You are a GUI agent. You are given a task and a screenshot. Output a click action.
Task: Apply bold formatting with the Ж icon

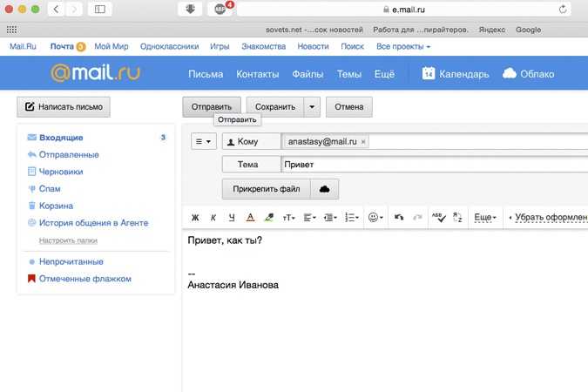pos(195,218)
